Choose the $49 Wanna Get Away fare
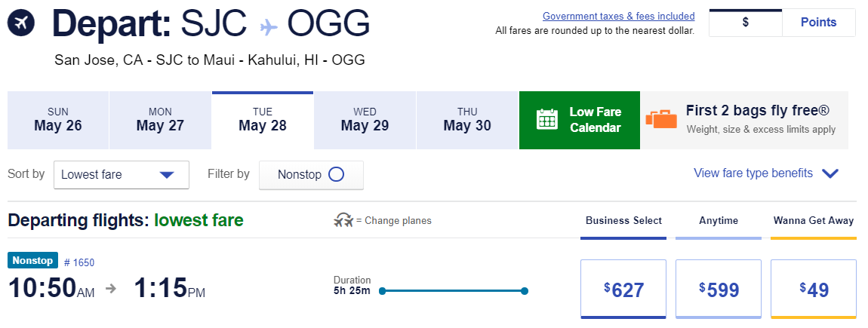 tap(814, 289)
